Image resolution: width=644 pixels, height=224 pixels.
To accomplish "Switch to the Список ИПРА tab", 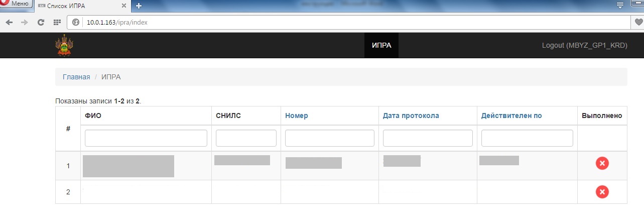I will [x=75, y=6].
